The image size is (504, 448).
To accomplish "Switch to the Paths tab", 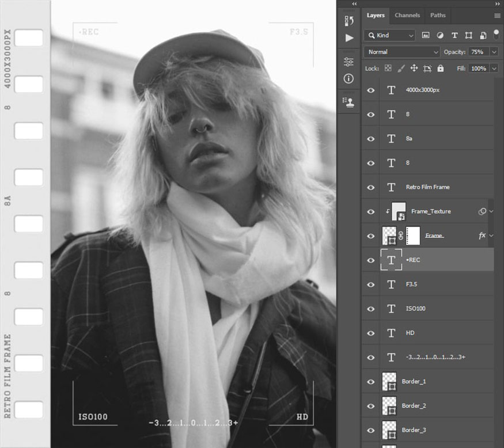I will pos(438,15).
